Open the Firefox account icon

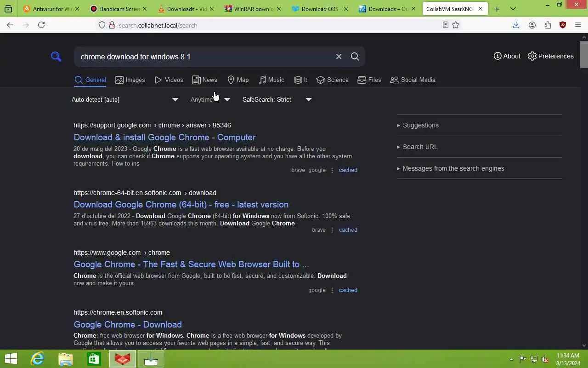(532, 25)
